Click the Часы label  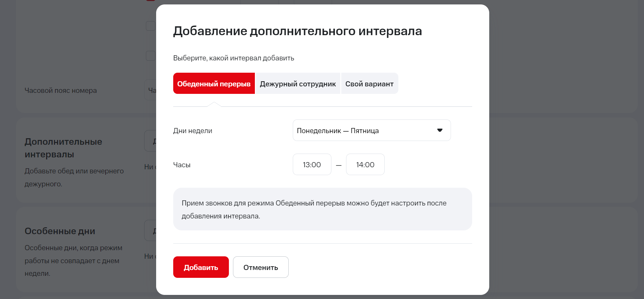click(x=182, y=165)
